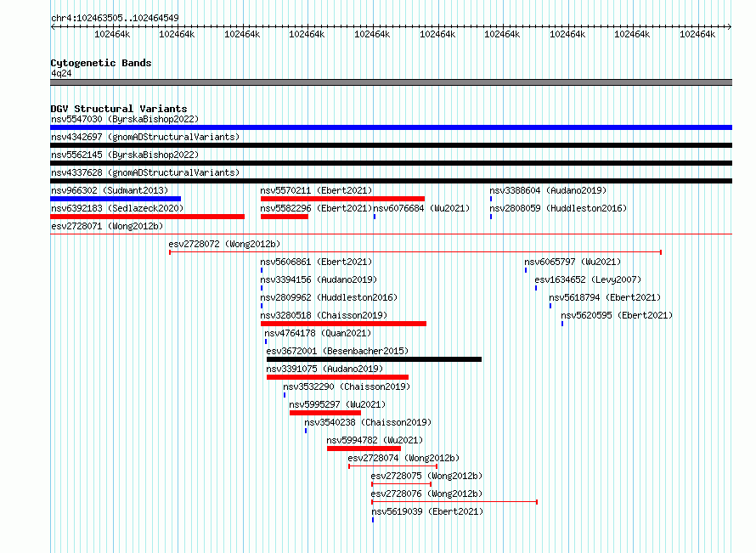The image size is (756, 553).
Task: Click the nsv5547030 (ByrskaBishop2022) label
Action: coord(125,119)
